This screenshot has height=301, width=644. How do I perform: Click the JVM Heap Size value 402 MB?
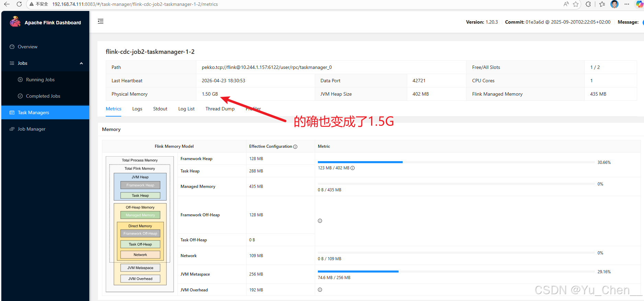[421, 94]
